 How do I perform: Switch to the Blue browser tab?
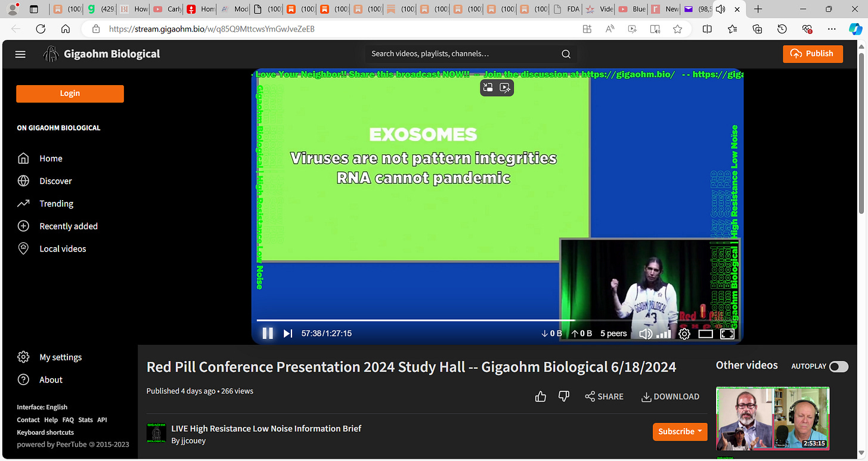tap(631, 9)
